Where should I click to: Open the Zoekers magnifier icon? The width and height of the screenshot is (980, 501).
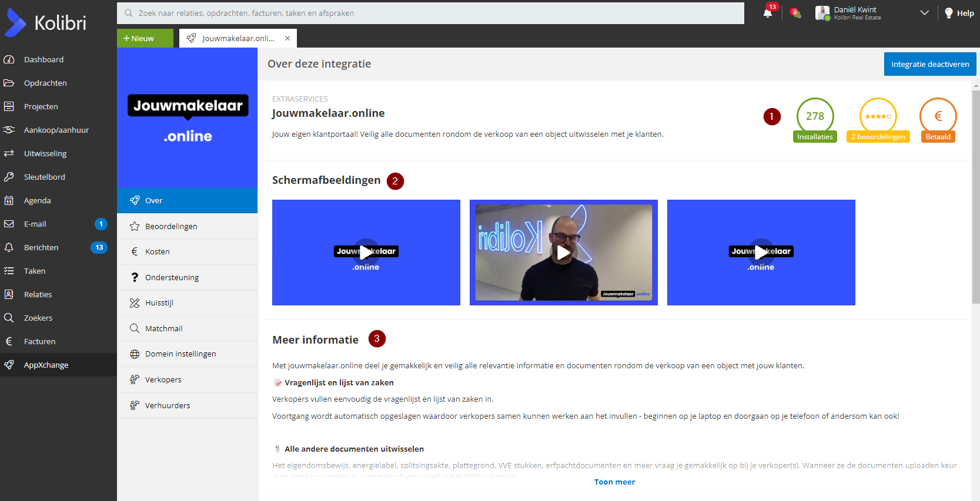coord(9,318)
